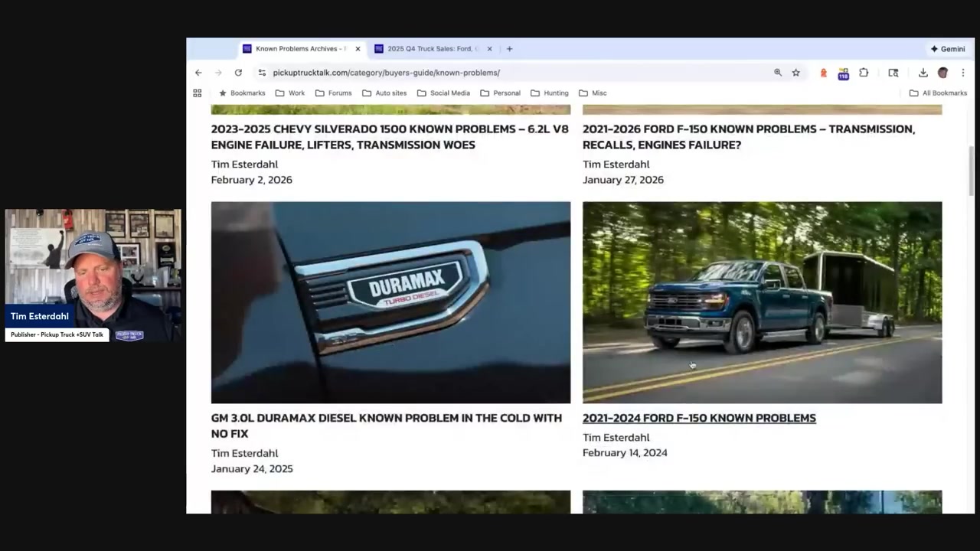Open the 2021-2024 Ford F-150 Known Problems link

point(699,418)
